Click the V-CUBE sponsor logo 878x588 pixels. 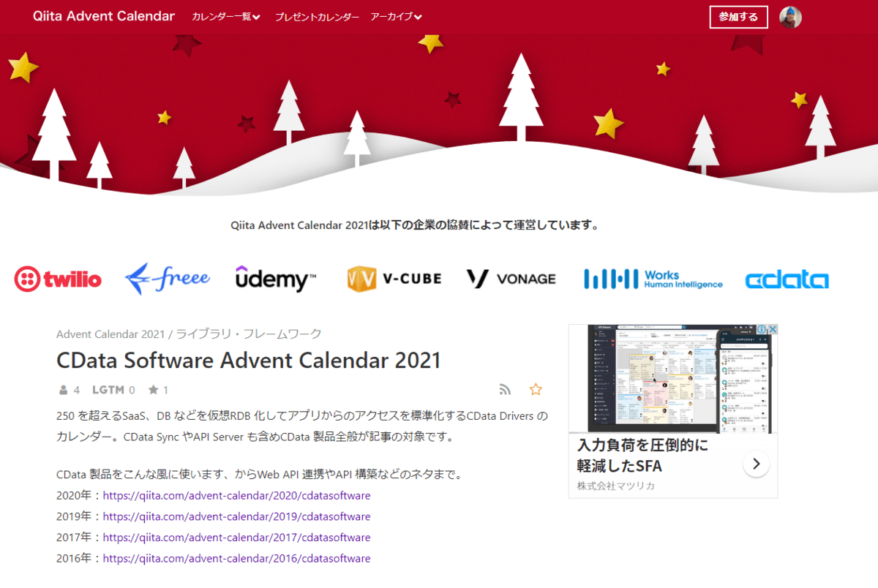click(394, 279)
